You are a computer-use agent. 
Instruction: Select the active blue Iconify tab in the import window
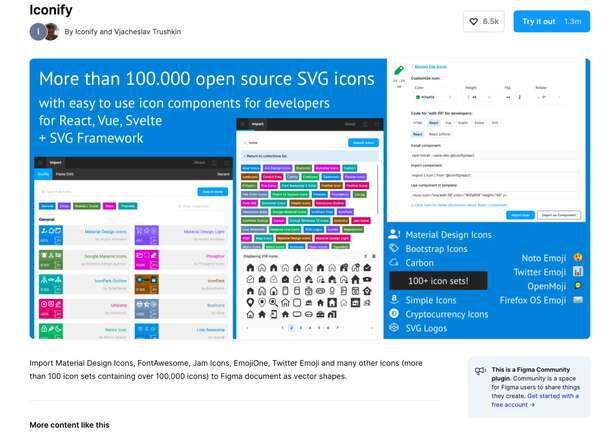pyautogui.click(x=43, y=174)
